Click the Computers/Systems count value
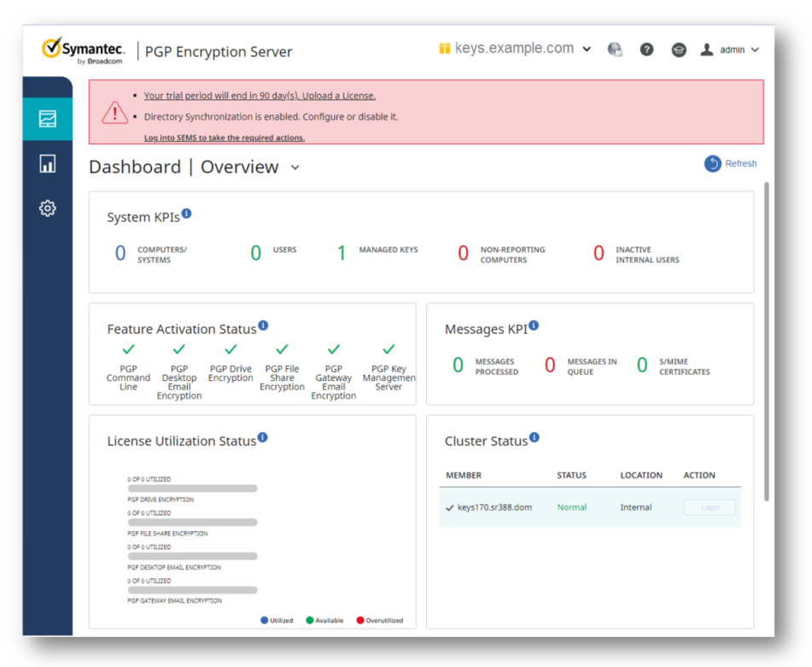 point(120,254)
